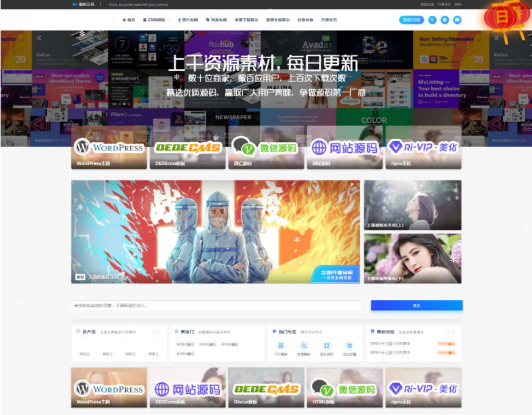This screenshot has height=415, width=532.
Task: Click next arrow in 最新活动 widget
Action: tap(454, 332)
